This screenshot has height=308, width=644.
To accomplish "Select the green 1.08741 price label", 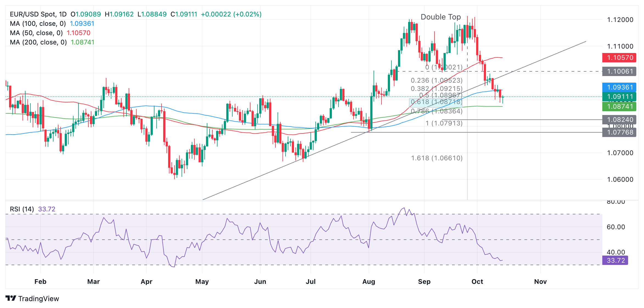I will coord(619,107).
